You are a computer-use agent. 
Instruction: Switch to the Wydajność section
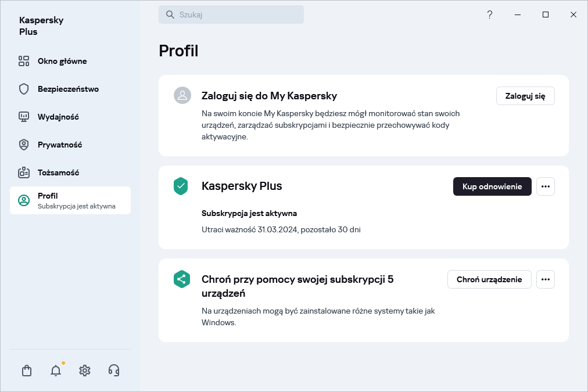point(58,117)
